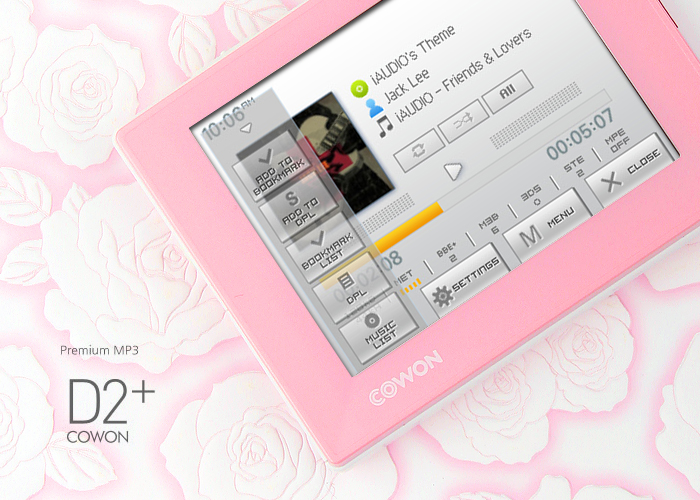The width and height of the screenshot is (700, 500).
Task: Tap the blue artist person icon
Action: [373, 108]
